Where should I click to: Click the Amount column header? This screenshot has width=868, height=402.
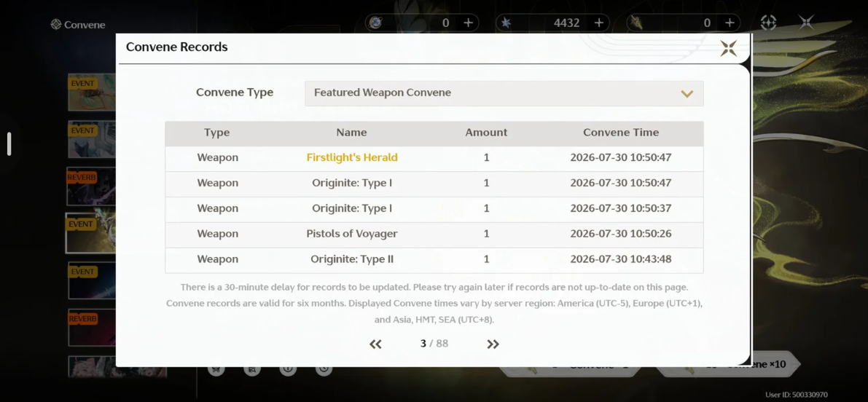point(486,133)
